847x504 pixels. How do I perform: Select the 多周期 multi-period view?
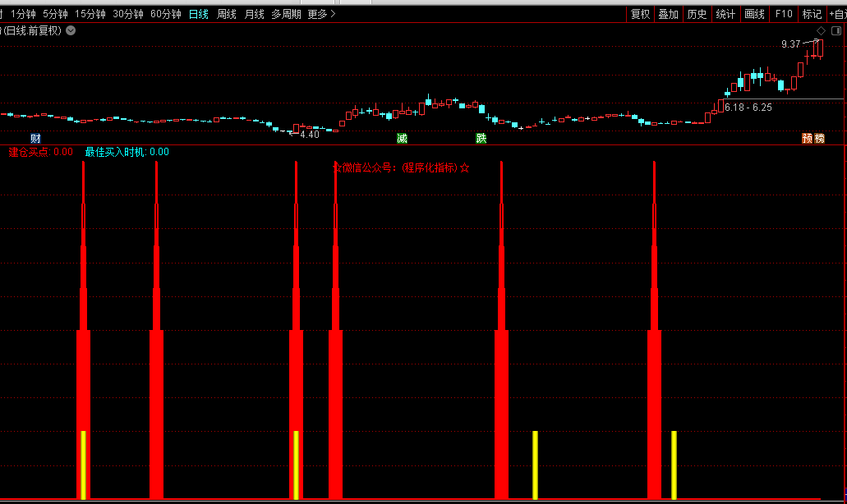pos(286,14)
